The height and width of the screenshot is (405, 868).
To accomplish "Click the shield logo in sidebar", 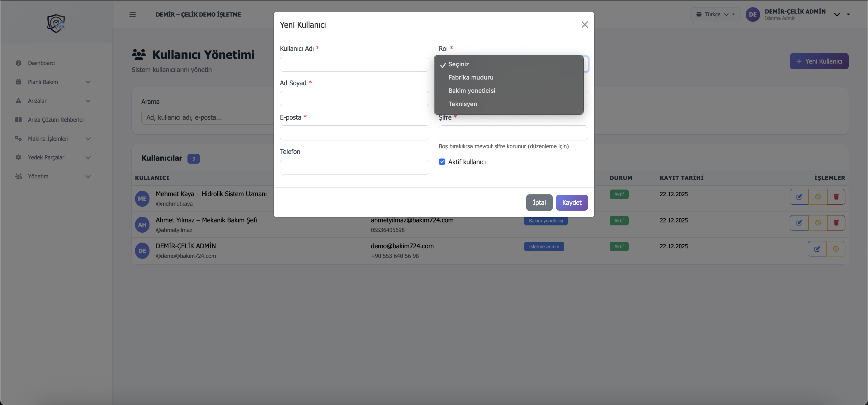I will (56, 23).
